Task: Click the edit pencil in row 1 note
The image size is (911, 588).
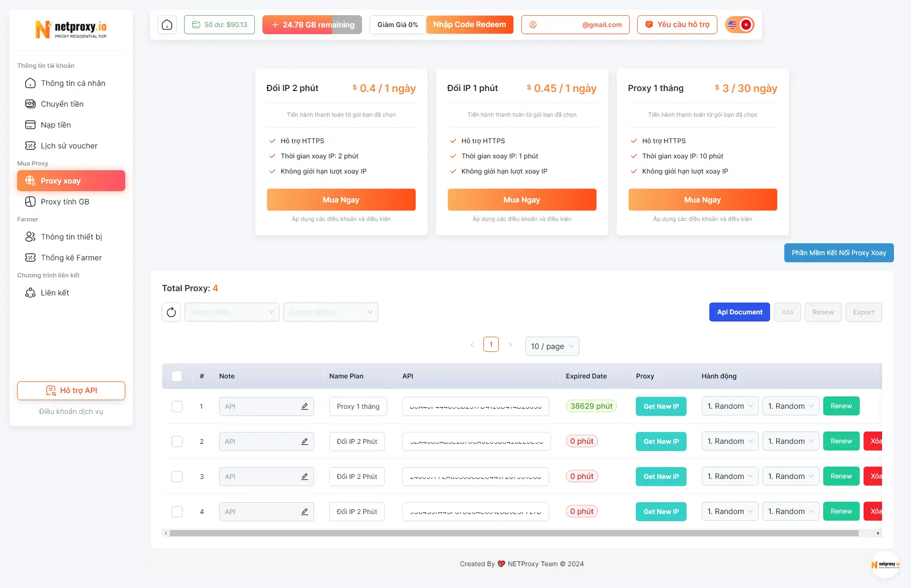Action: (x=305, y=406)
